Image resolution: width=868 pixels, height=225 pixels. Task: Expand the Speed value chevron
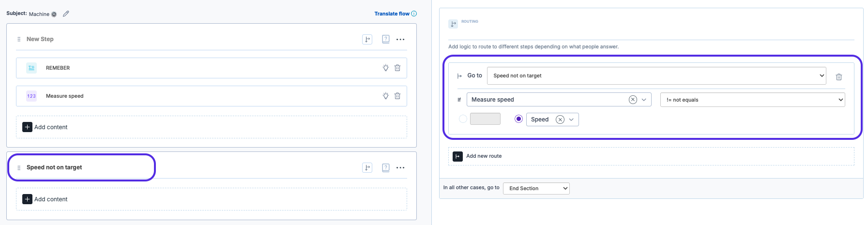point(571,120)
